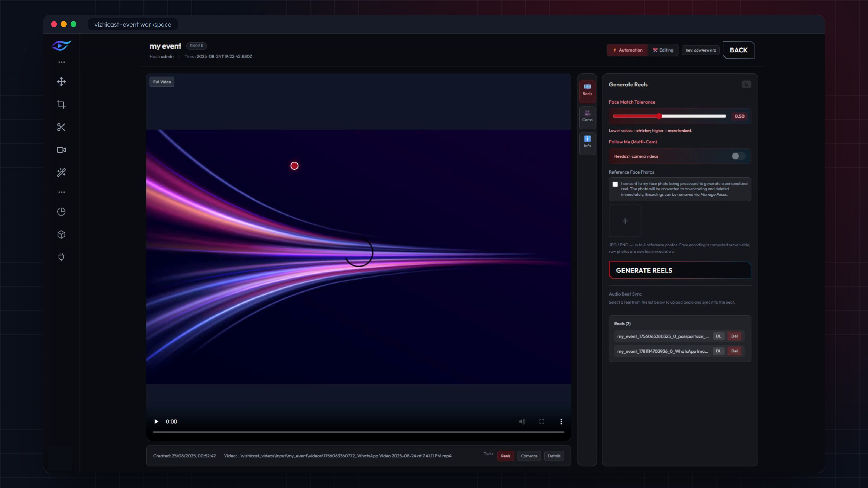Screen dimensions: 868x488
Task: Click the refresh icon in Generate Reels header
Action: [746, 84]
